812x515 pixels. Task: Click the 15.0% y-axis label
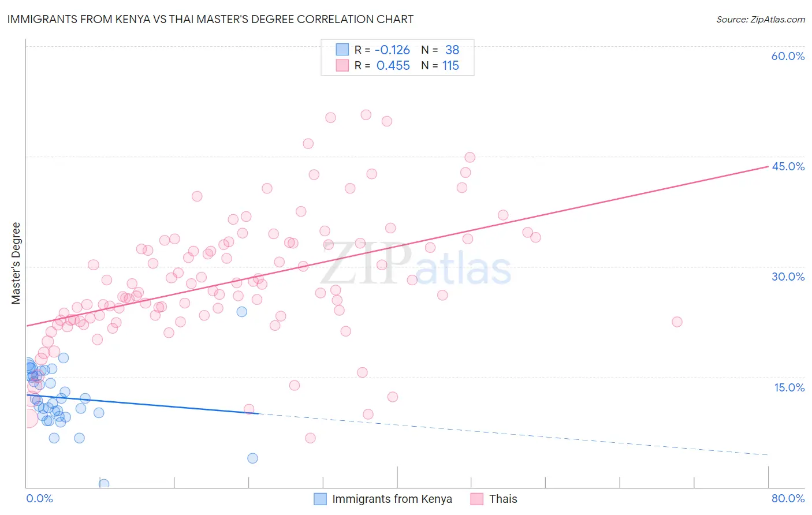tap(789, 387)
